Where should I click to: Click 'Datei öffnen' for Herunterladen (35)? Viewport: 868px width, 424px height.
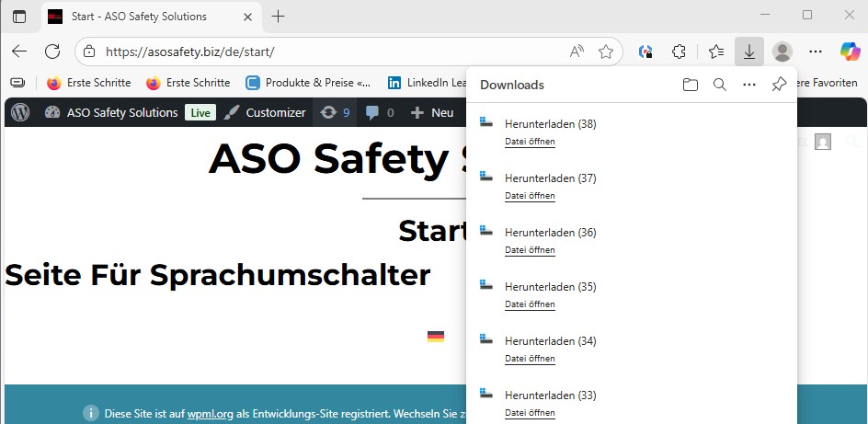click(x=530, y=304)
